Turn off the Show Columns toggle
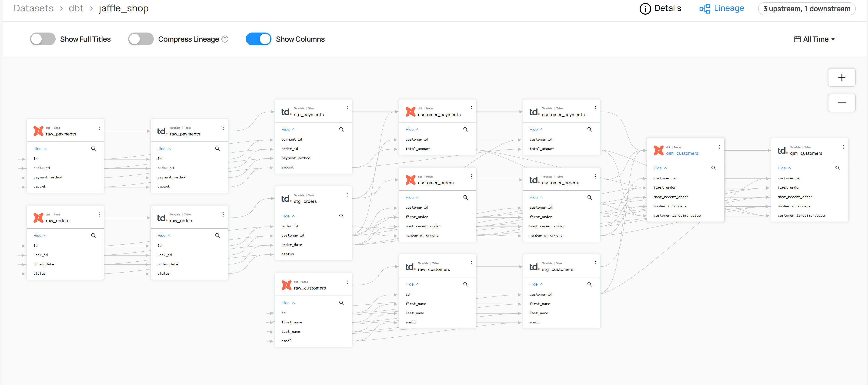Viewport: 868px width, 385px height. coord(258,39)
